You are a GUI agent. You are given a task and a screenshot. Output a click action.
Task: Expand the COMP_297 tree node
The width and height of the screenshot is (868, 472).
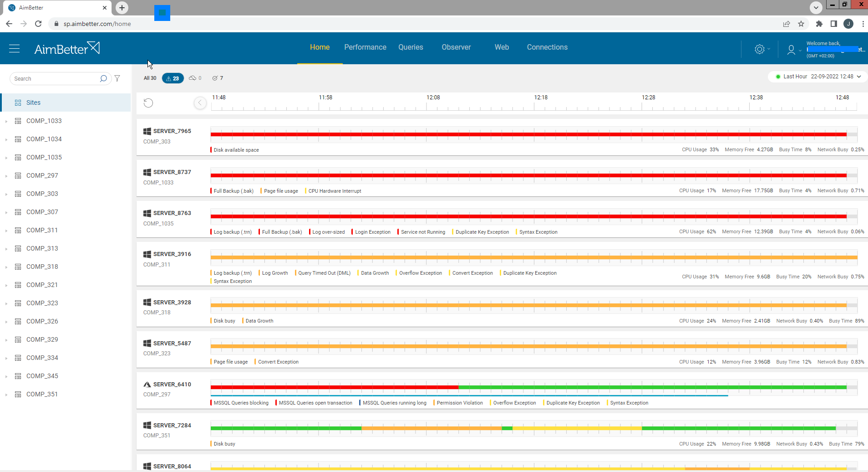6,176
